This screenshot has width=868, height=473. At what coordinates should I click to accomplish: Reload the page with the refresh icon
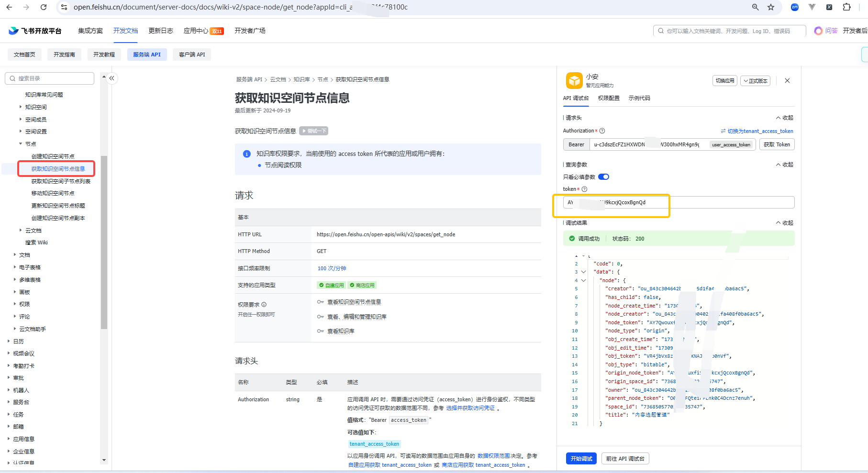click(44, 7)
